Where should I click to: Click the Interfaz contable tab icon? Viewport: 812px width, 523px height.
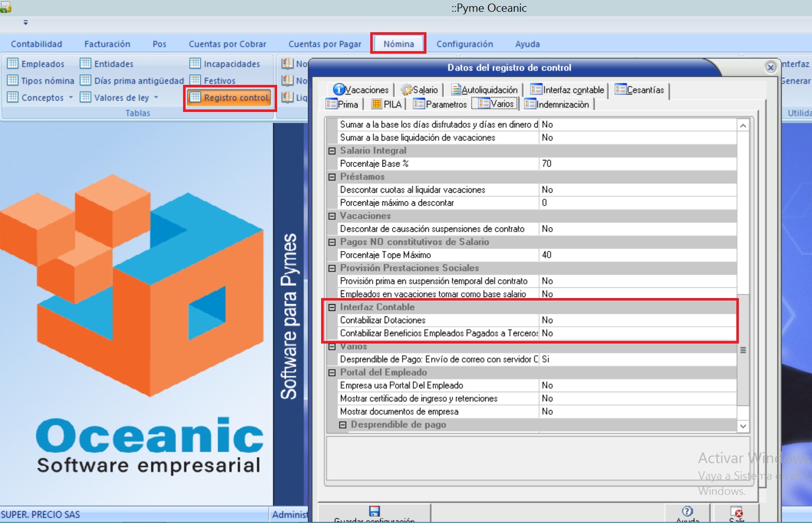coord(536,89)
